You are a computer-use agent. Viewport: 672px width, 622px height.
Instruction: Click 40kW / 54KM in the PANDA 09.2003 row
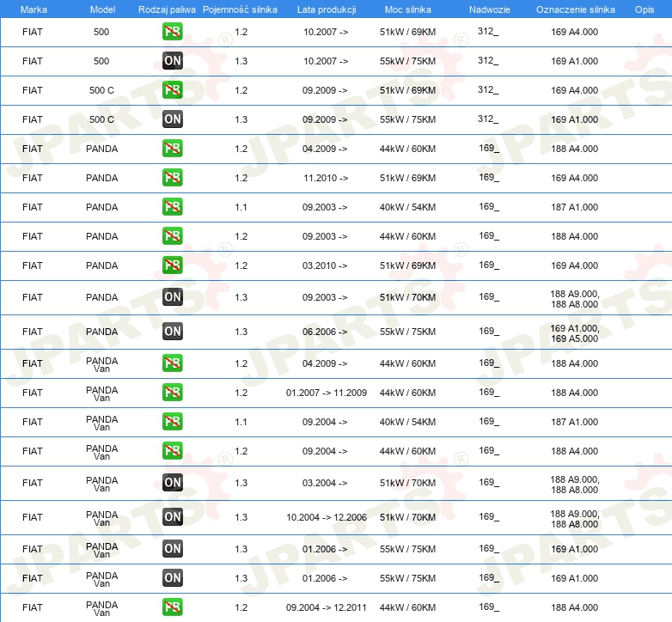[x=407, y=207]
